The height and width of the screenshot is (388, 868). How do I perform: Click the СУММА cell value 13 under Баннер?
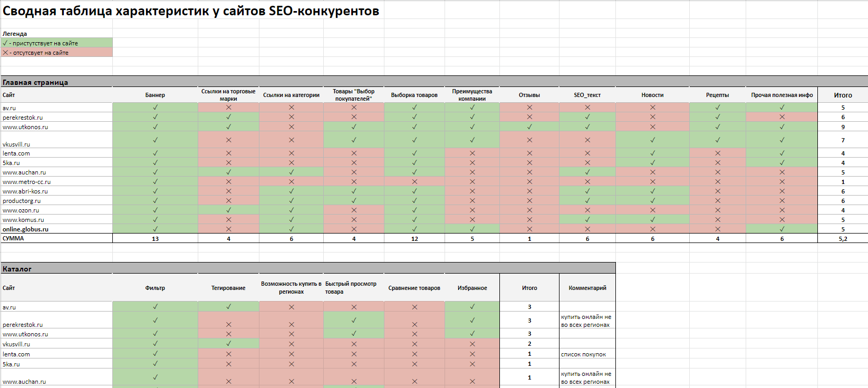click(x=155, y=239)
